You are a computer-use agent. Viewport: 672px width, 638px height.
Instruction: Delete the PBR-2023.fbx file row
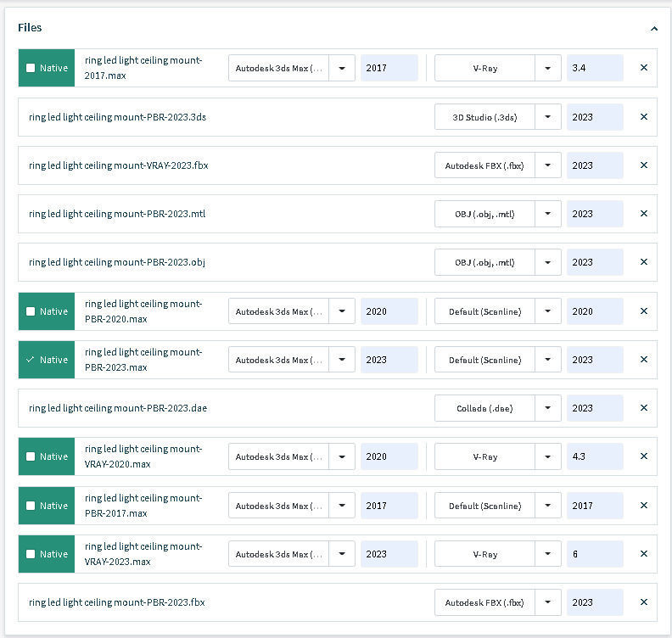(643, 602)
